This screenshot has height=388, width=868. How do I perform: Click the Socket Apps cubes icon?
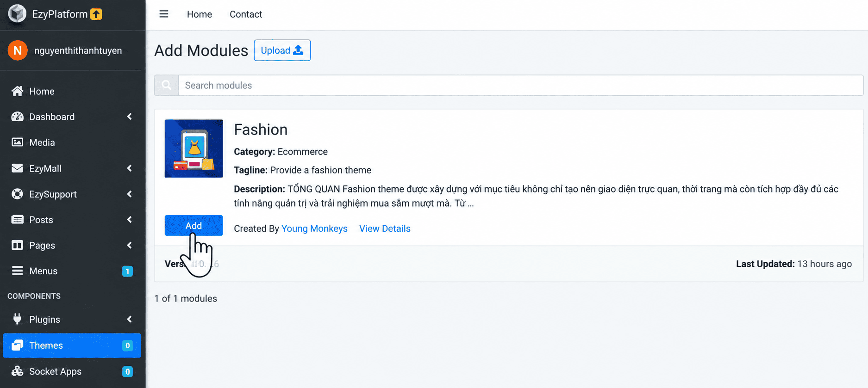coord(17,371)
